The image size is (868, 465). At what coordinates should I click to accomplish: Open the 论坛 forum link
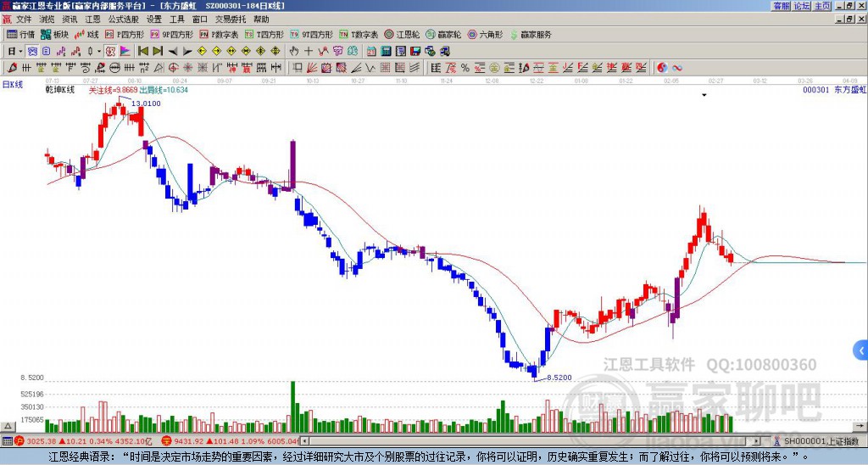tap(802, 6)
